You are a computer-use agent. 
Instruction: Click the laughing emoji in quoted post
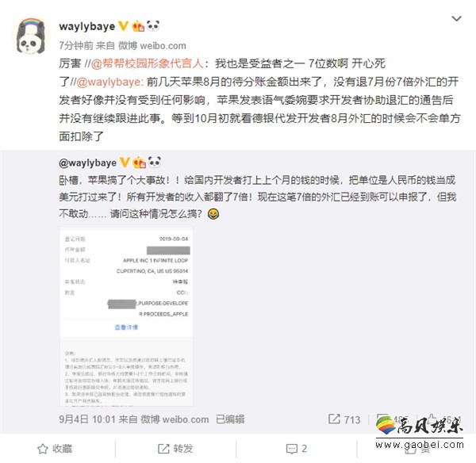tap(213, 214)
